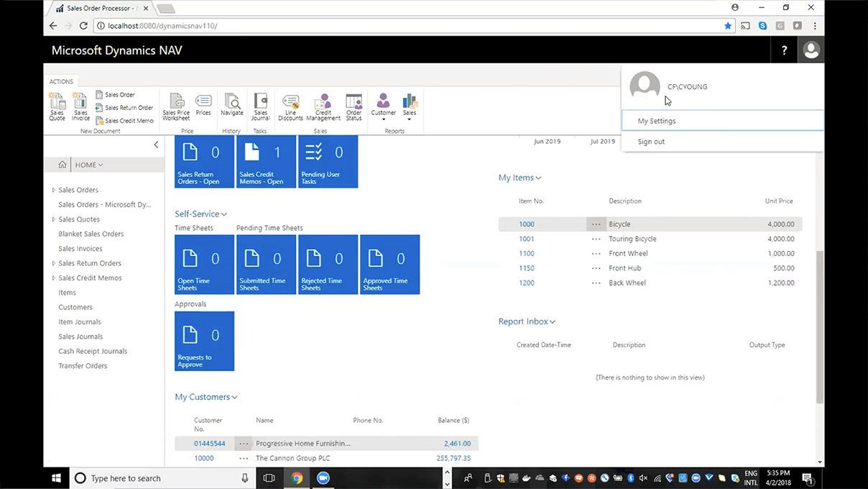This screenshot has height=489, width=868.
Task: Open Order Status
Action: coord(354,107)
